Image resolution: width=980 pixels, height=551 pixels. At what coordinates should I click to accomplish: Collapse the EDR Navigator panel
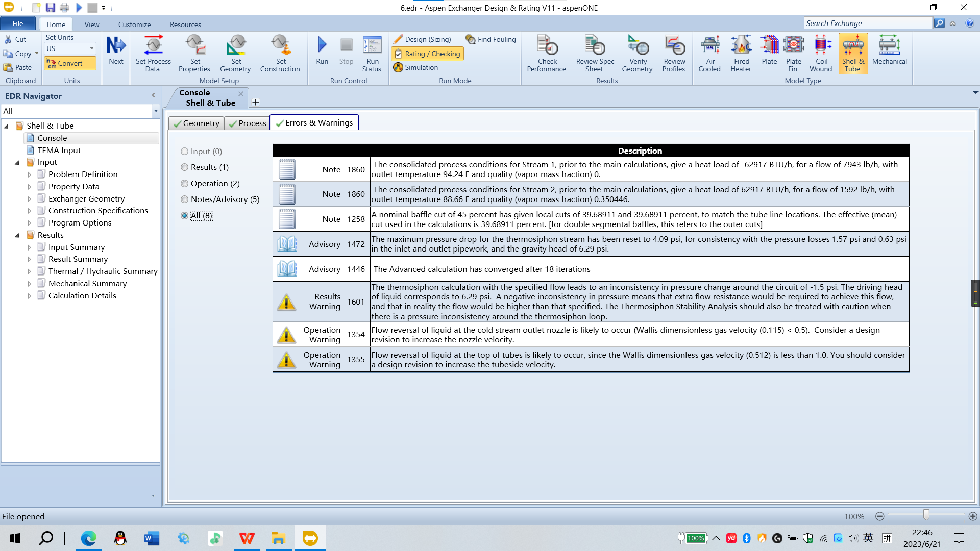(x=153, y=95)
